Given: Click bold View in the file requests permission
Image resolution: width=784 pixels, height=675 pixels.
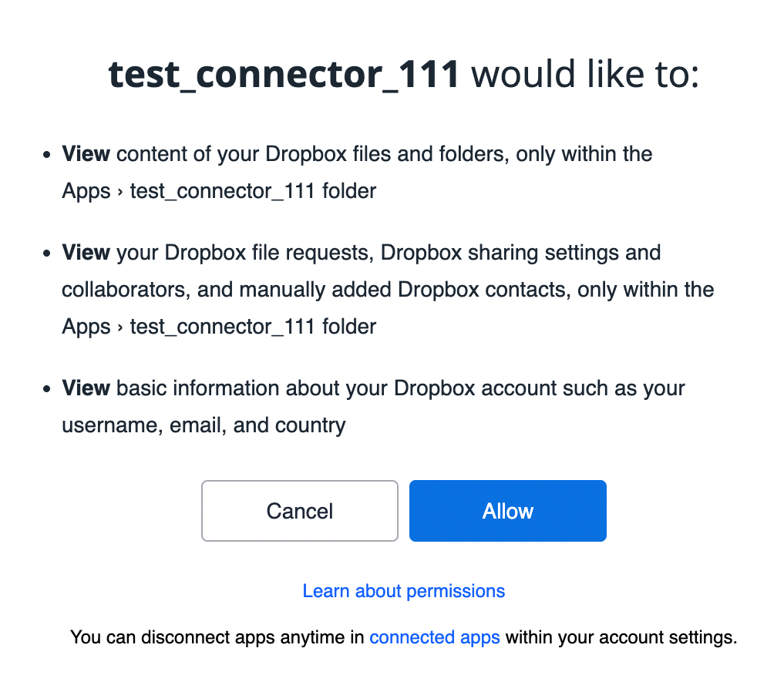Looking at the screenshot, I should click(x=86, y=253).
